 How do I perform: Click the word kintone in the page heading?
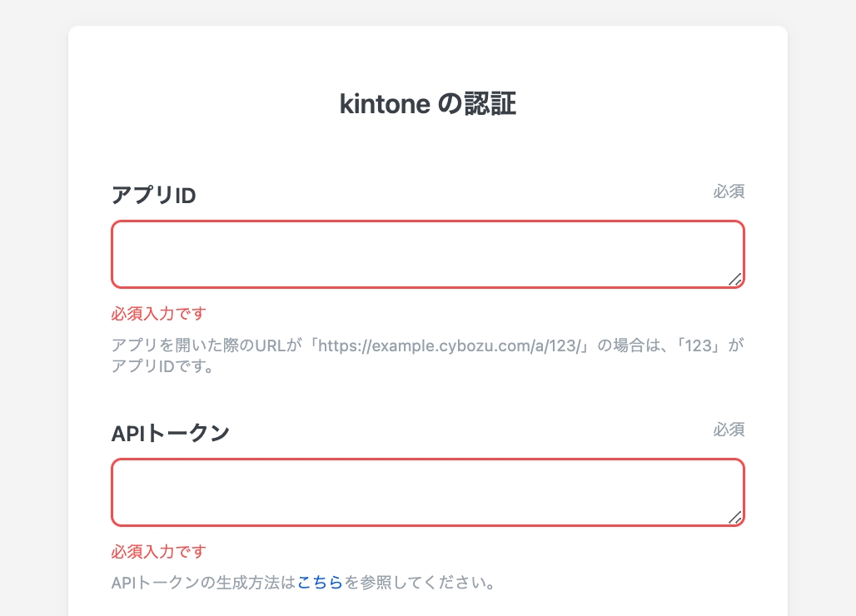(x=385, y=105)
